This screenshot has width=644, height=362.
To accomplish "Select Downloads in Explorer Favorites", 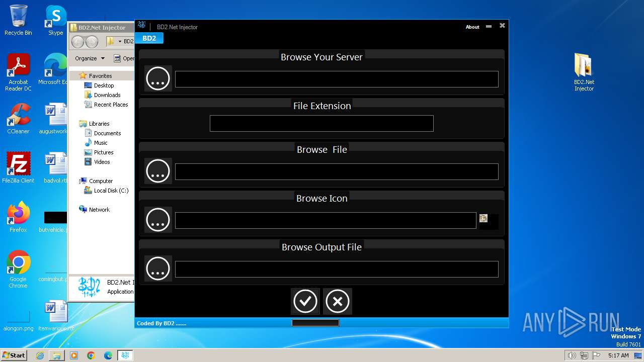I will pos(107,95).
